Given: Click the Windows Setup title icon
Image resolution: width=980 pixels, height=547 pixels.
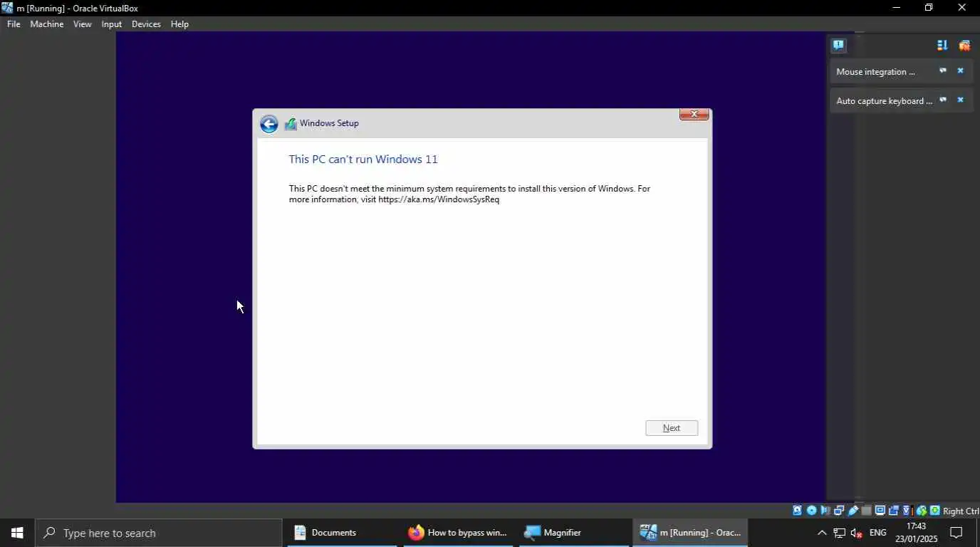Looking at the screenshot, I should point(291,124).
